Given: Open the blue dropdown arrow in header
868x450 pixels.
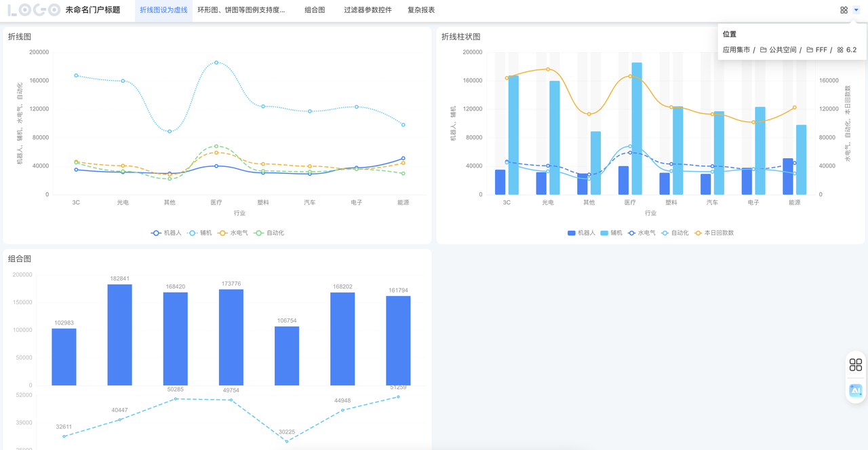Looking at the screenshot, I should [856, 10].
